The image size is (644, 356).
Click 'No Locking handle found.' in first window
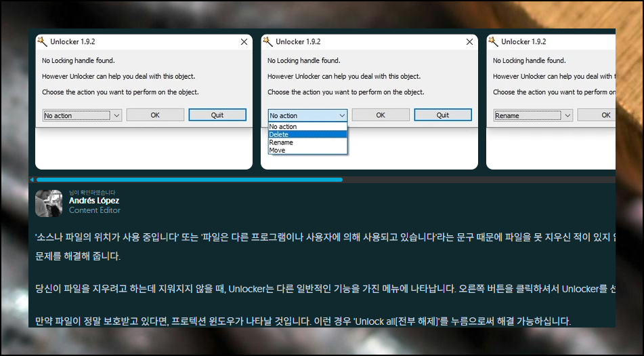[79, 60]
